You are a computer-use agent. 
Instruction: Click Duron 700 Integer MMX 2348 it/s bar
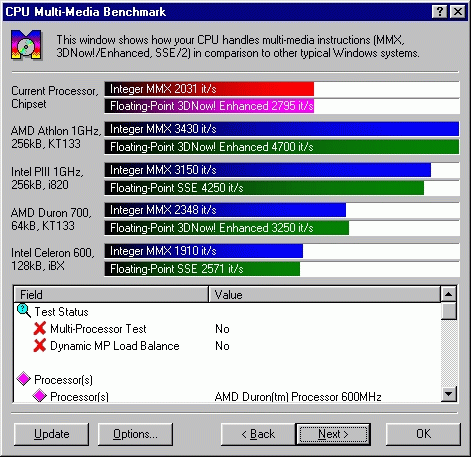coord(225,210)
